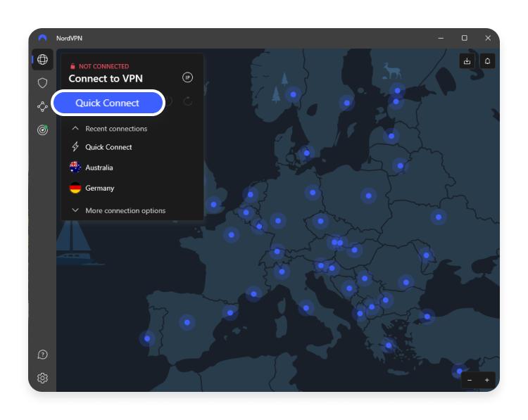This screenshot has height=420, width=528.
Task: Click the IP info circle icon
Action: point(187,78)
